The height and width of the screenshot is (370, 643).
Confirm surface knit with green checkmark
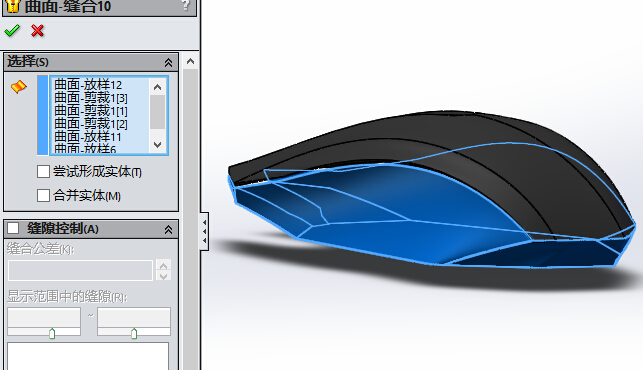[12, 31]
